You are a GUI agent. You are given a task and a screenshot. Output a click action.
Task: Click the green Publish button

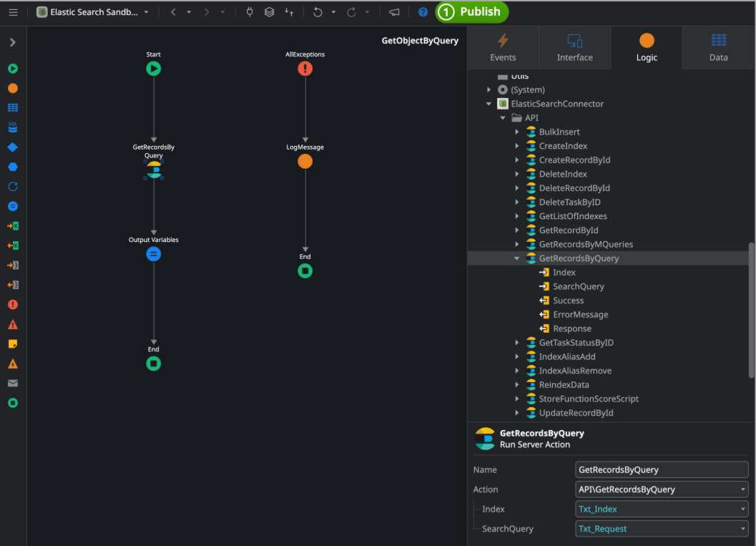point(472,12)
